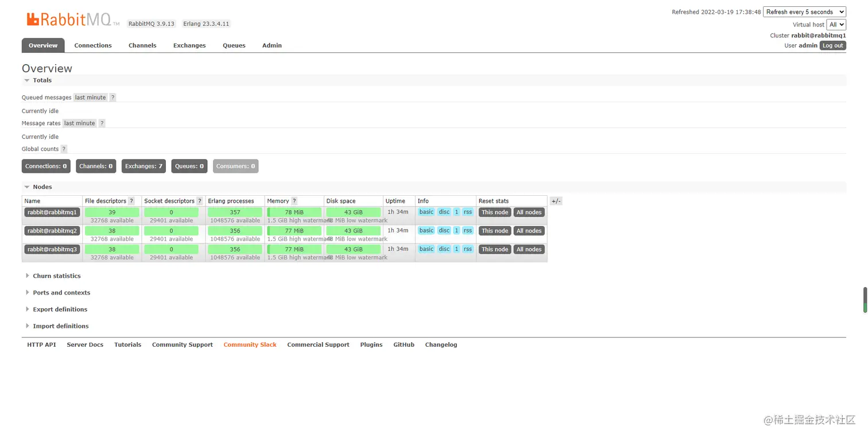Open node rabbit@rabbitmq3 details

coord(52,249)
